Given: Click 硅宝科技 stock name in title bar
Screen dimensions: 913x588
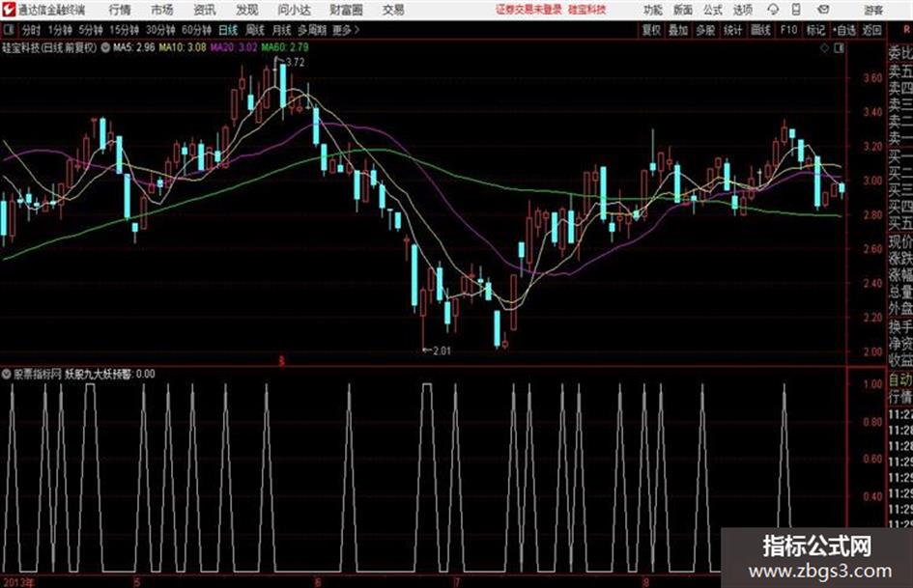Looking at the screenshot, I should 587,10.
